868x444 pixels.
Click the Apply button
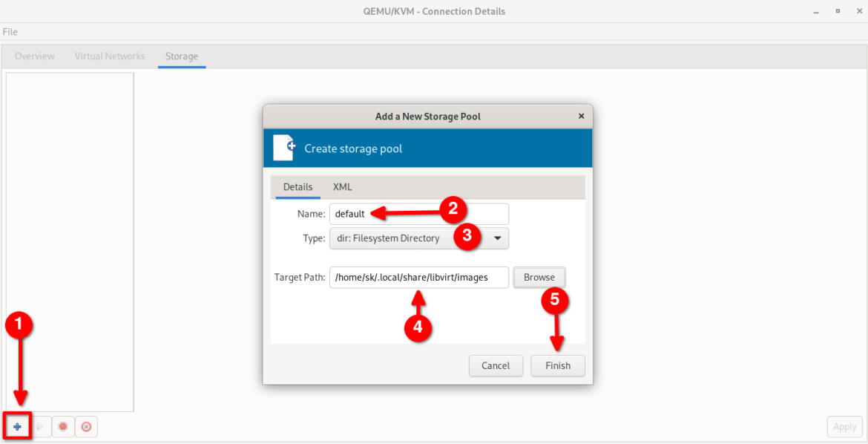tap(844, 426)
